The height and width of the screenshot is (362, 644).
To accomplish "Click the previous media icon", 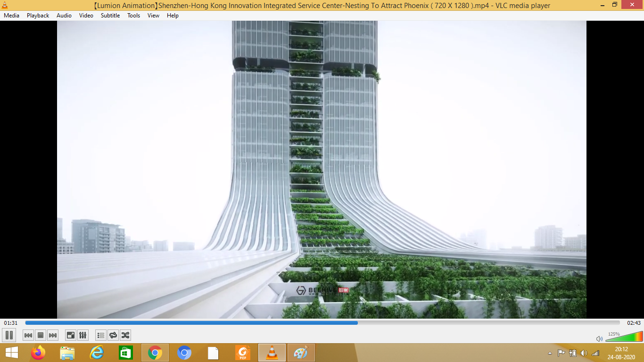I will (x=28, y=335).
